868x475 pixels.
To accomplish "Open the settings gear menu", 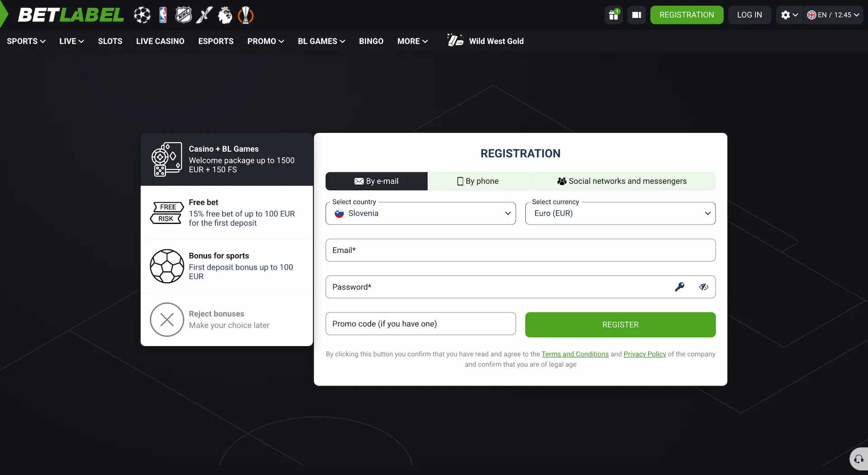I will click(789, 15).
